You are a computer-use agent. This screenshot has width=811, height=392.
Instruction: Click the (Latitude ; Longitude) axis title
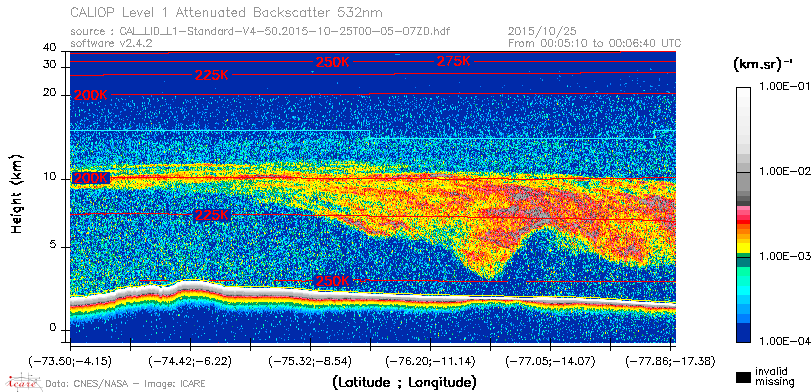[404, 383]
